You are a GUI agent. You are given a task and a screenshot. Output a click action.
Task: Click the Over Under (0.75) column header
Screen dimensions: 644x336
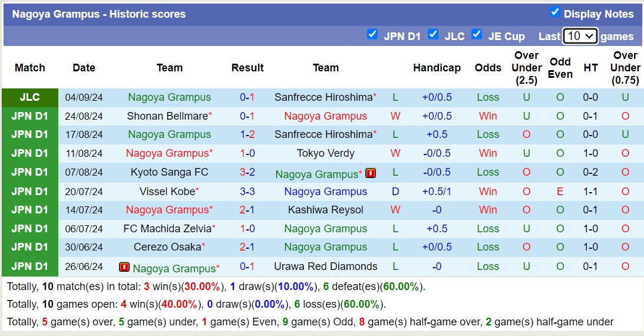[x=625, y=68]
